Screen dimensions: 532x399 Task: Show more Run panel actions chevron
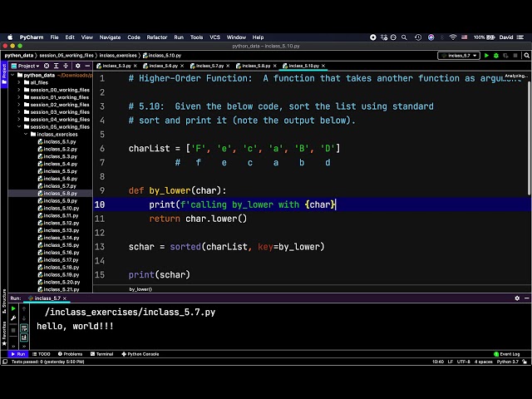coord(13,347)
